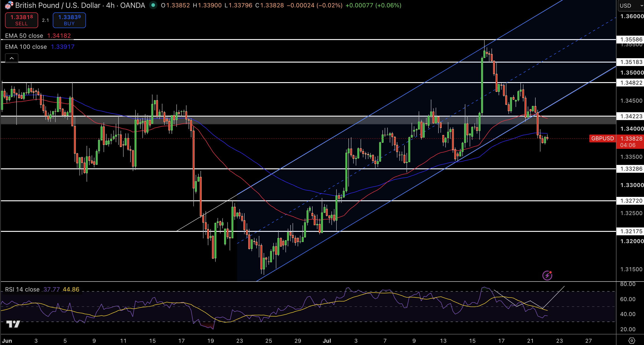Click the 20.00 RSI scale value
The width and height of the screenshot is (644, 345).
click(628, 330)
